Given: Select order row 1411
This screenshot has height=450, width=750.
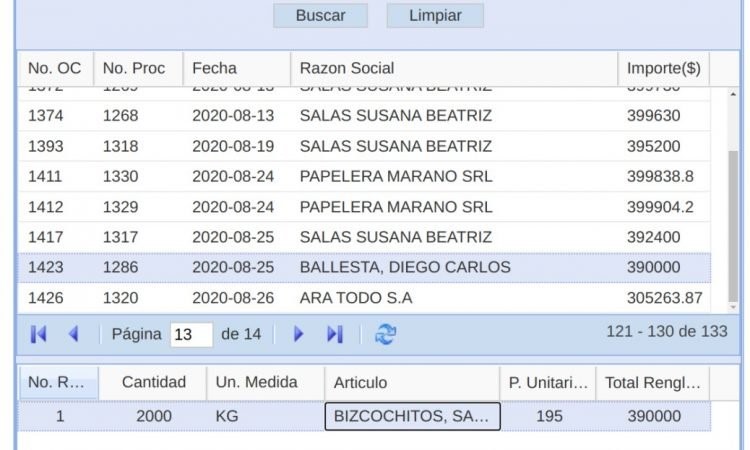Looking at the screenshot, I should point(364,176).
